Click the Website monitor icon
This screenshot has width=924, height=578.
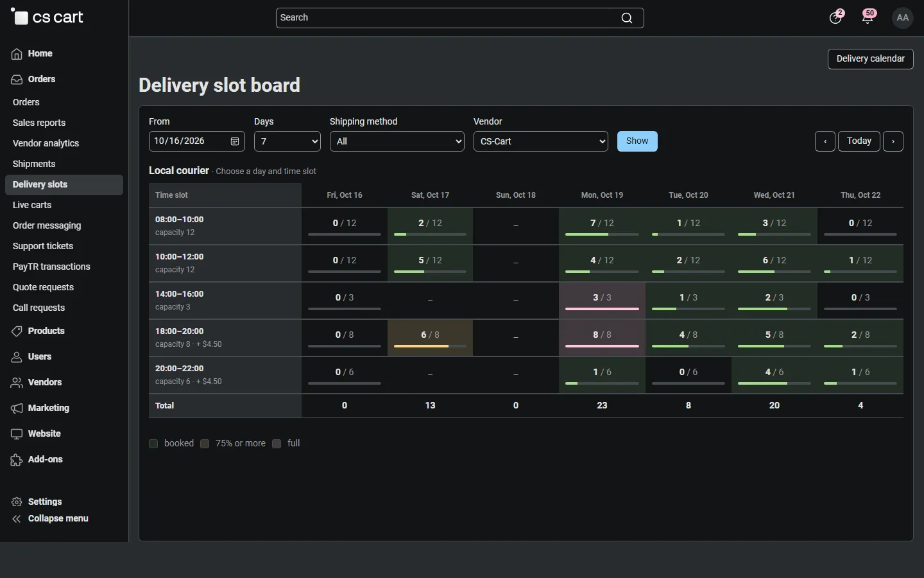17,434
